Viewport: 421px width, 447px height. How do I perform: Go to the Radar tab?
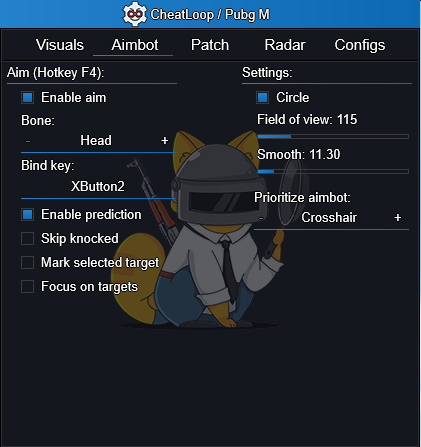(285, 45)
